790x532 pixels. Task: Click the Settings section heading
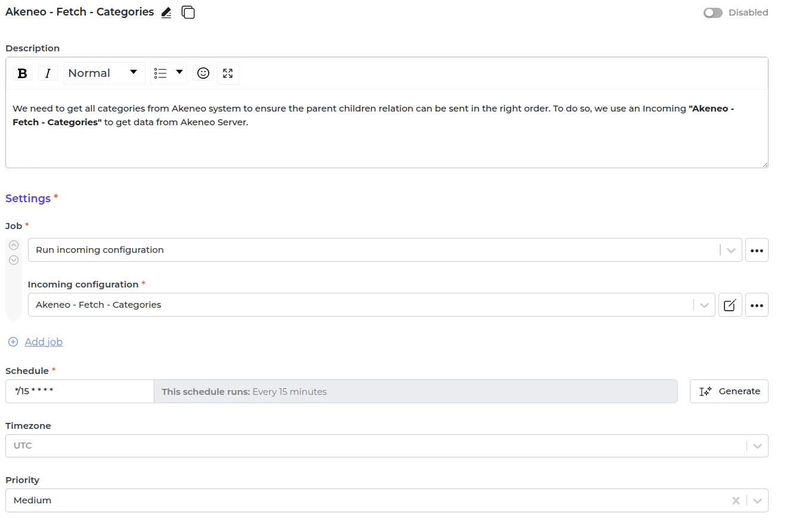pyautogui.click(x=28, y=199)
